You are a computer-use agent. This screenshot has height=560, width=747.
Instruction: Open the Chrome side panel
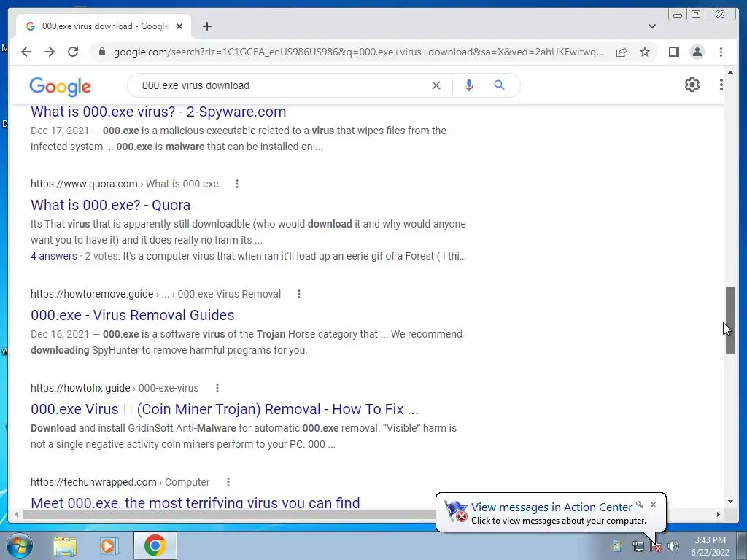click(673, 52)
